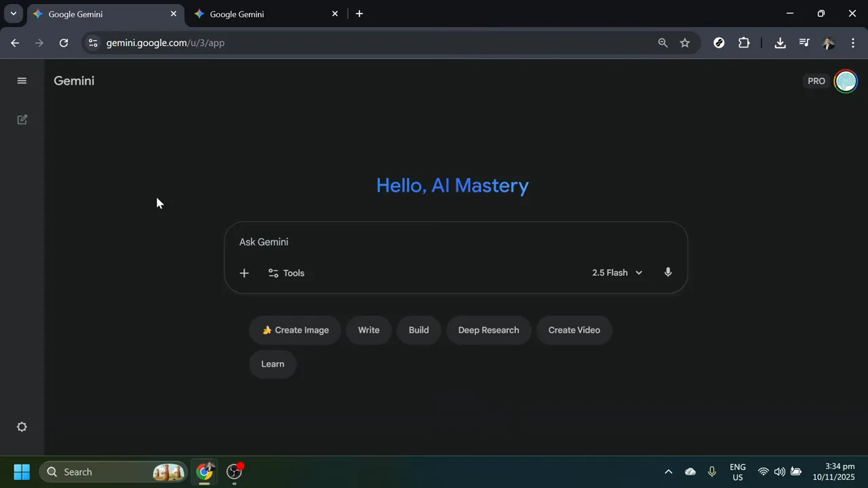Screen dimensions: 868x488
Task: Open the Chrome profile picture
Action: 829,43
